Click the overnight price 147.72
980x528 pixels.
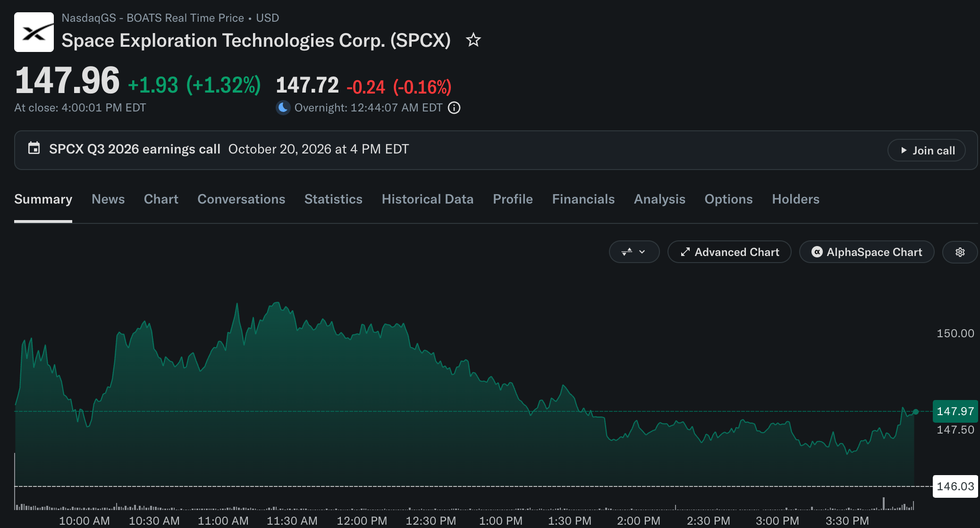tap(307, 85)
